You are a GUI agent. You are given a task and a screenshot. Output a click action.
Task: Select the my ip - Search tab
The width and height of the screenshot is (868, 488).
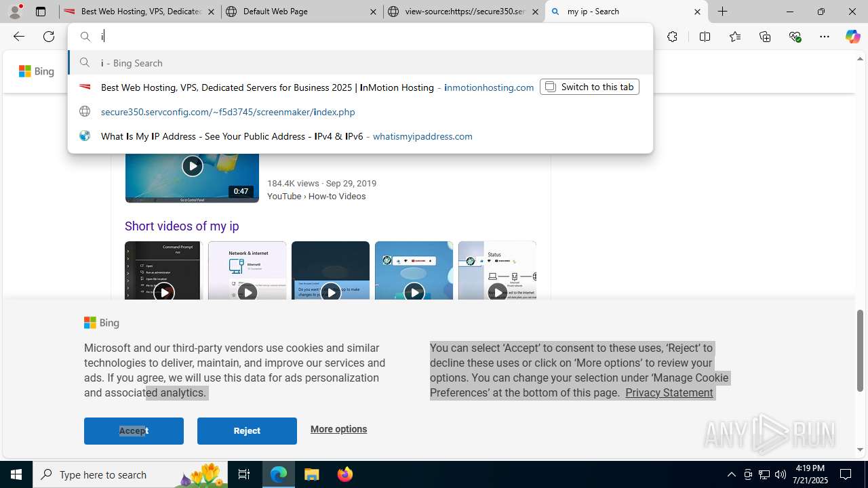[626, 12]
